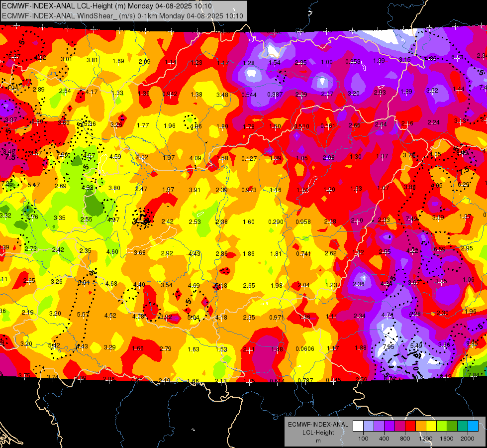Viewport: 487px width, 448px height.
Task: Select the red legend color swatch
Action: [410, 426]
